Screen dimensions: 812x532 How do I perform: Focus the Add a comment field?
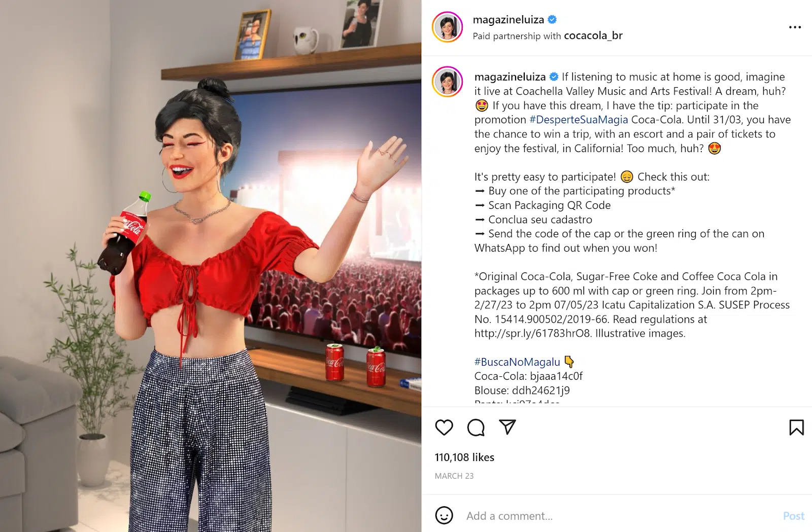pyautogui.click(x=619, y=516)
